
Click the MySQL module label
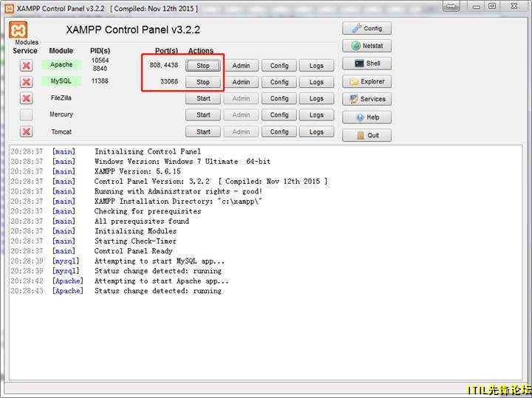61,81
